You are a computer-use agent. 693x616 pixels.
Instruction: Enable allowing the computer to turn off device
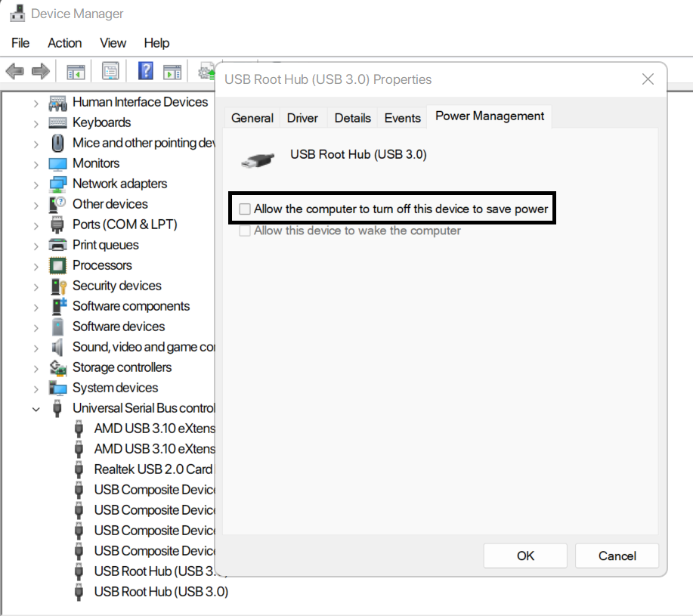click(x=243, y=207)
